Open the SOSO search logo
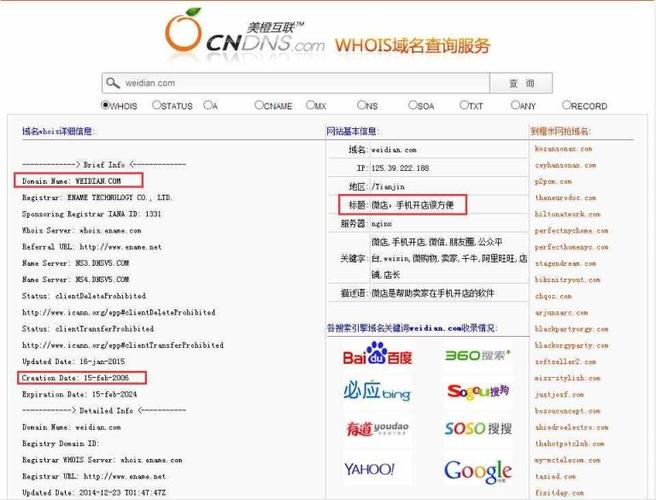 pyautogui.click(x=478, y=428)
